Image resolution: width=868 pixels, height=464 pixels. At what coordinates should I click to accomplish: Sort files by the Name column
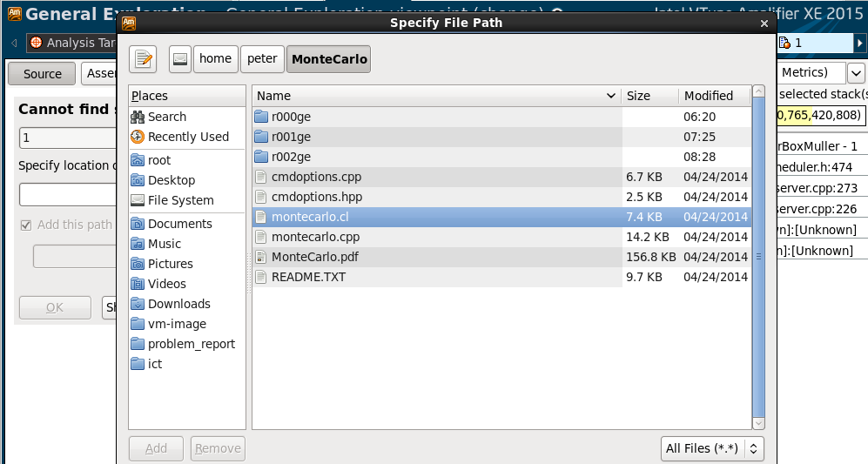point(436,96)
